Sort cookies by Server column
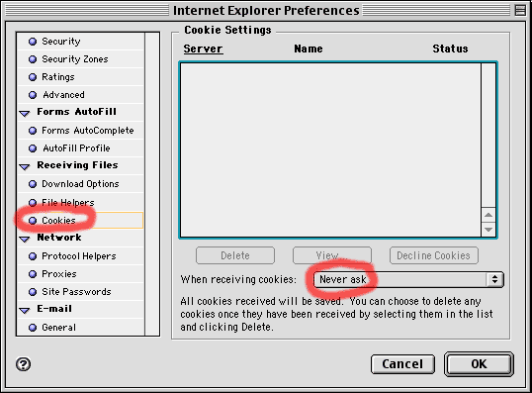The image size is (532, 393). pos(203,49)
